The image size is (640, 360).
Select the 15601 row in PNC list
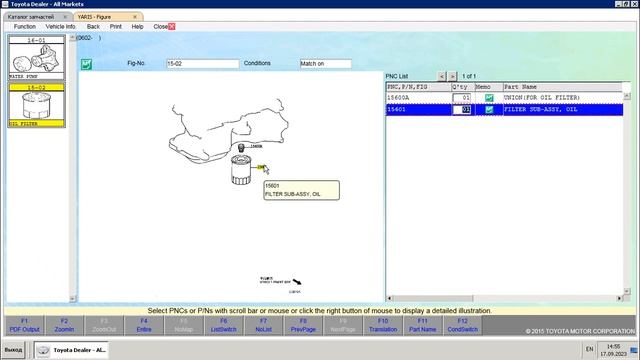[x=504, y=109]
